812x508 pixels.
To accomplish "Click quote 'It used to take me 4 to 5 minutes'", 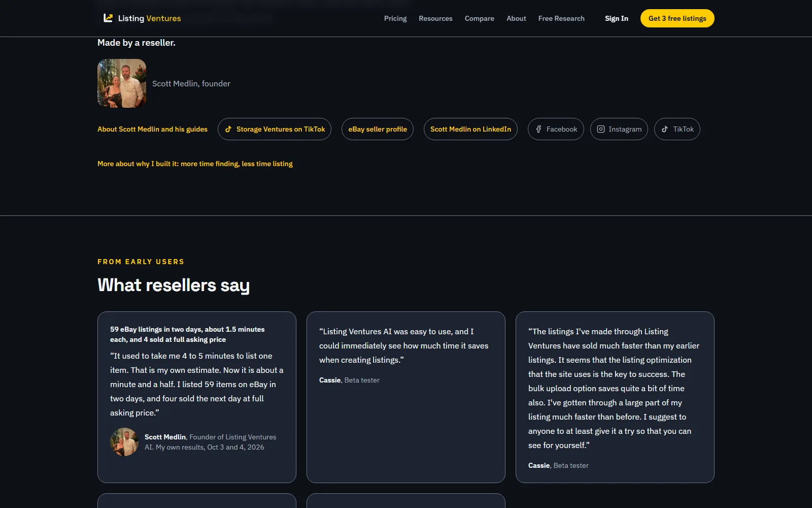I will (x=197, y=384).
